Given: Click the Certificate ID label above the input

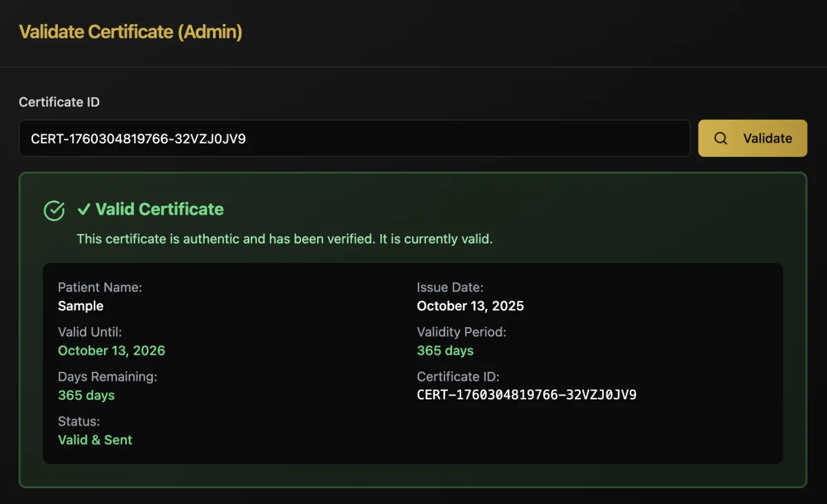Looking at the screenshot, I should tap(59, 102).
